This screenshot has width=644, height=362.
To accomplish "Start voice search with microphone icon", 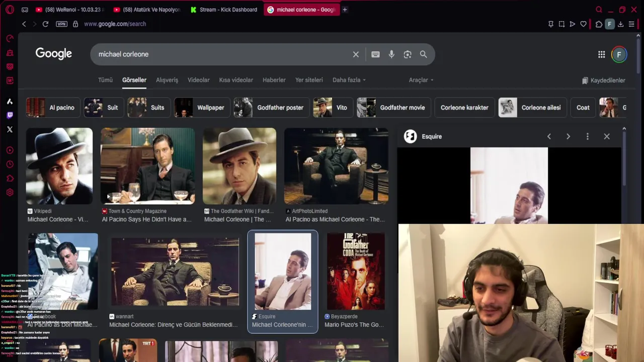I will [x=391, y=54].
